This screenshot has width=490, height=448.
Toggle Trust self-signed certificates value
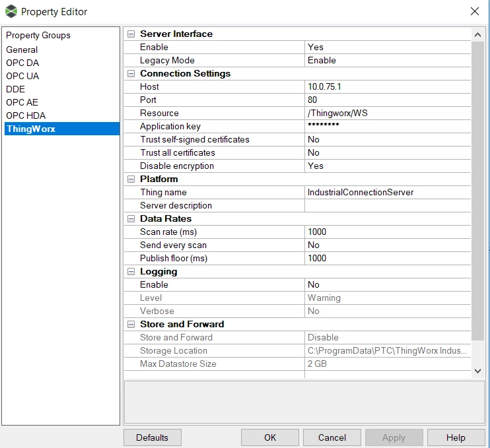(x=388, y=139)
